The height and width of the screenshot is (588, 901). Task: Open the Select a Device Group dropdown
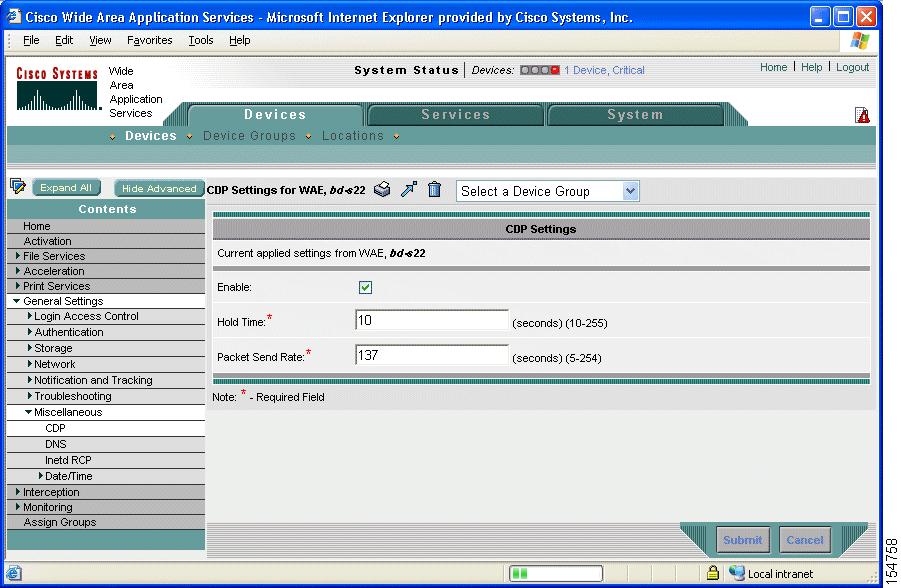pyautogui.click(x=548, y=191)
